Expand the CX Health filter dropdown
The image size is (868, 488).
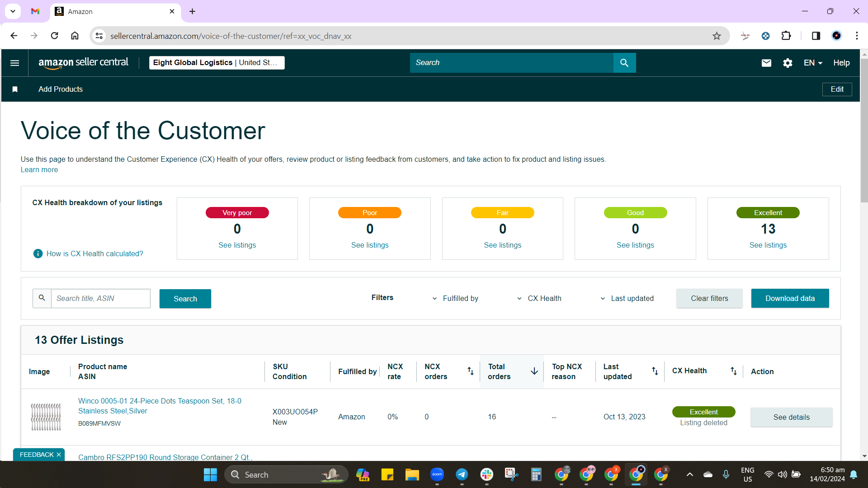539,298
